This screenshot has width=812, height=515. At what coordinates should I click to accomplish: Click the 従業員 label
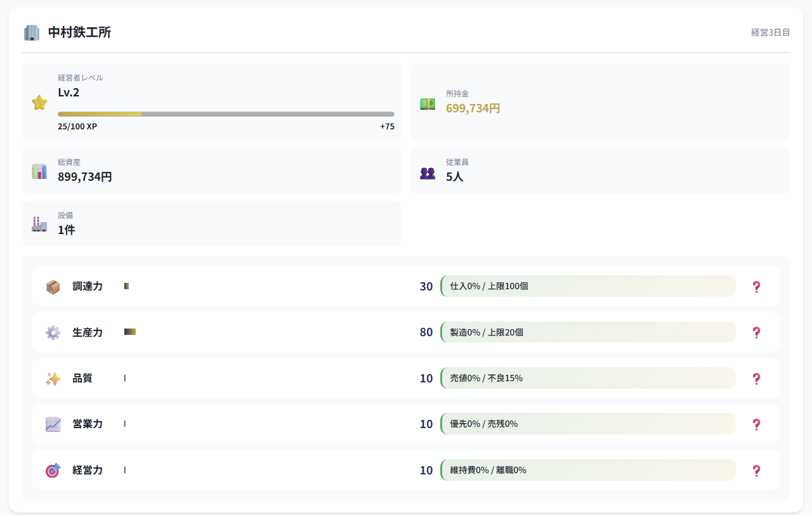457,162
